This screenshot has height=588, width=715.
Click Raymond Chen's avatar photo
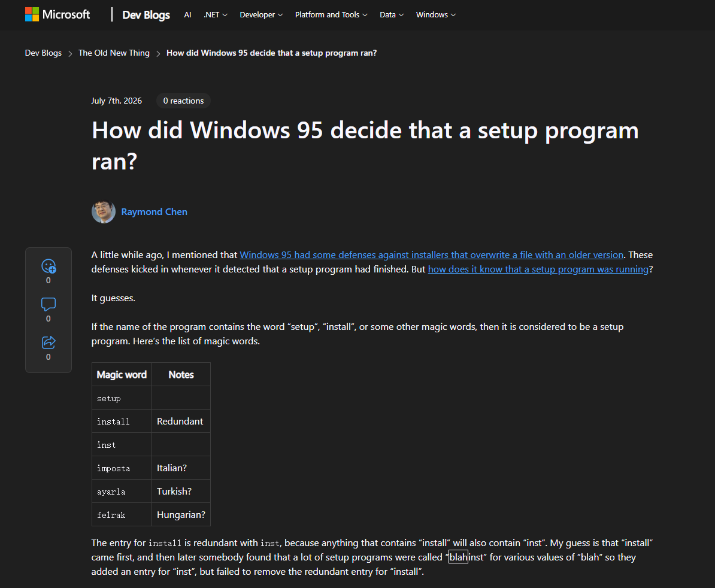(x=104, y=212)
